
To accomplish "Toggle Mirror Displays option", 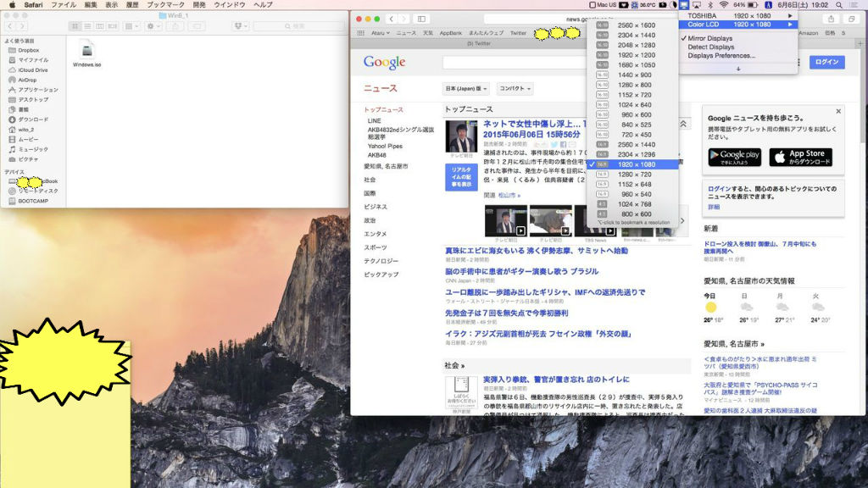I will pyautogui.click(x=709, y=38).
